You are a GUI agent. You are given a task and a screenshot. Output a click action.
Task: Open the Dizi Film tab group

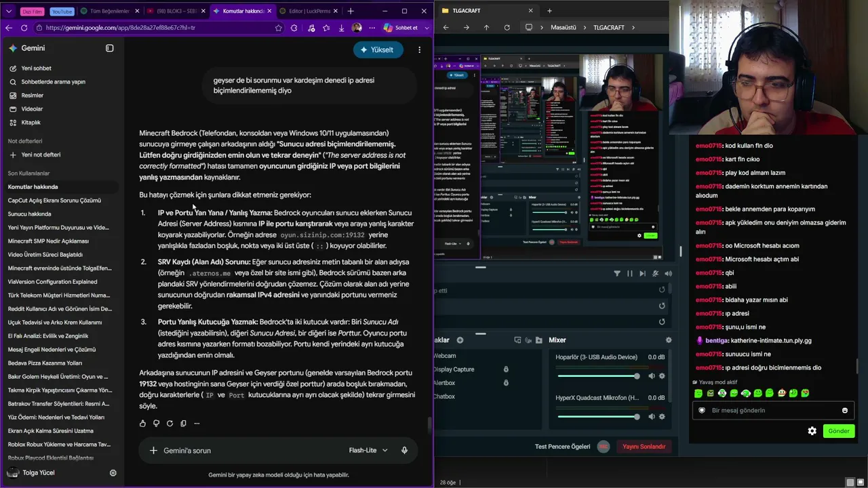[32, 12]
